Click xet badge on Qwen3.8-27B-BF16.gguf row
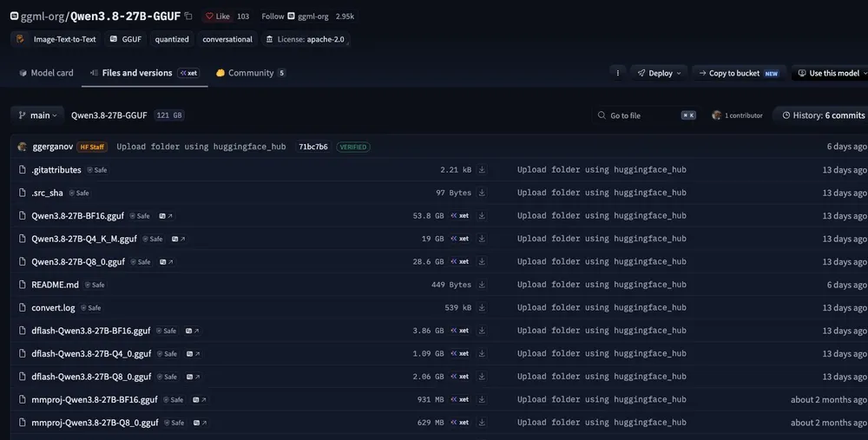 click(459, 216)
